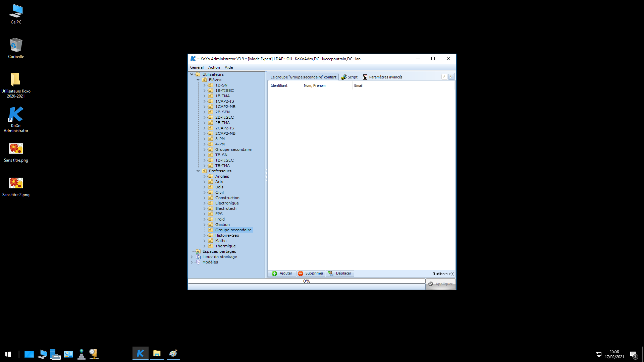The image size is (644, 362).
Task: Open the Général menu
Action: tap(197, 67)
